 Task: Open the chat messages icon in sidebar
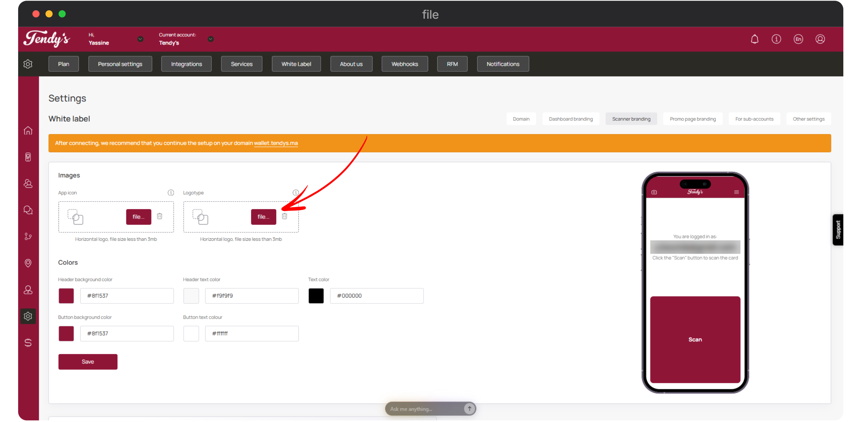coord(28,210)
